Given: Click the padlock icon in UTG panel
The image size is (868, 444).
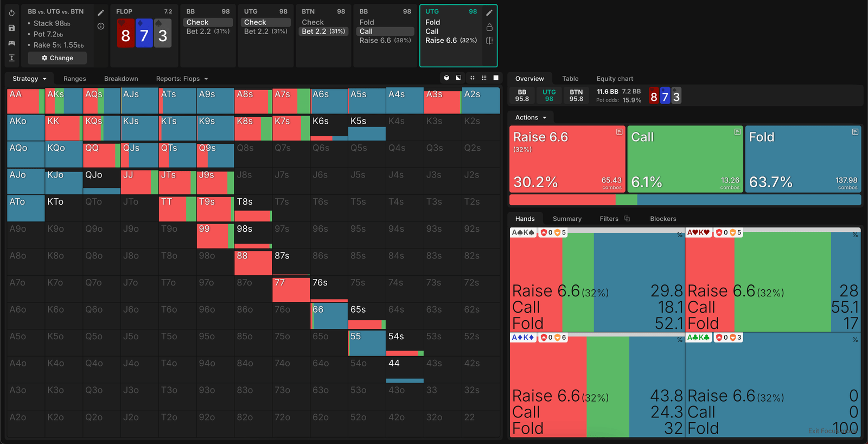Looking at the screenshot, I should coord(489,27).
